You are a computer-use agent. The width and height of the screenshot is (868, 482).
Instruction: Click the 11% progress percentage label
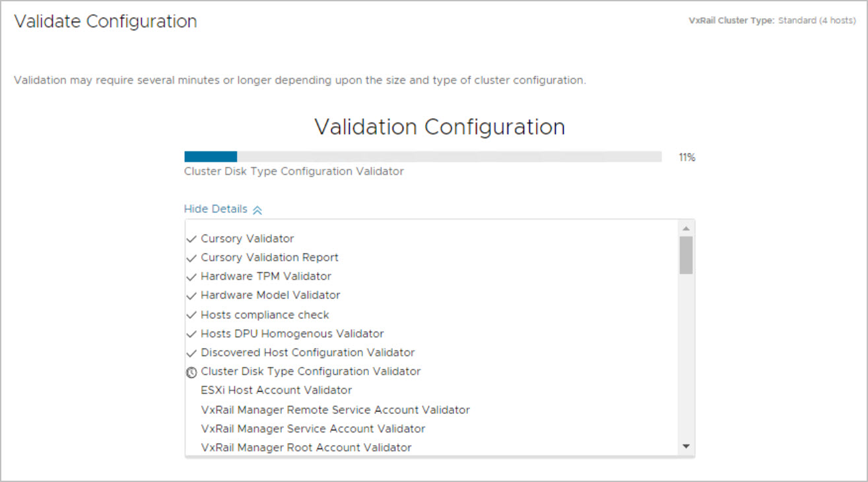point(686,157)
